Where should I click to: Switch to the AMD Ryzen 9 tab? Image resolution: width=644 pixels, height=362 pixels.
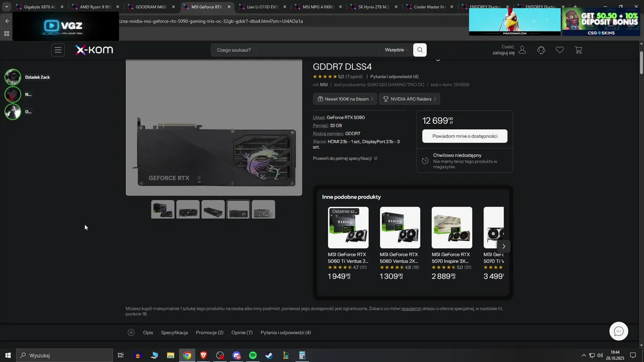96,7
